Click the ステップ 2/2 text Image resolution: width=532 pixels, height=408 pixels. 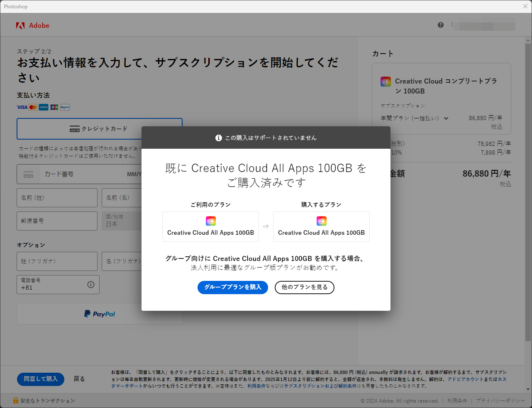[34, 52]
